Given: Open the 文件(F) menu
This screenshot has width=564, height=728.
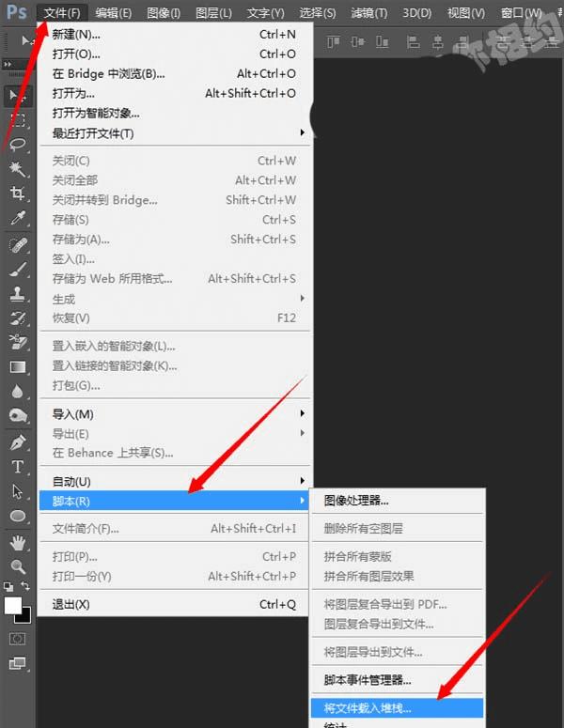Looking at the screenshot, I should click(62, 12).
